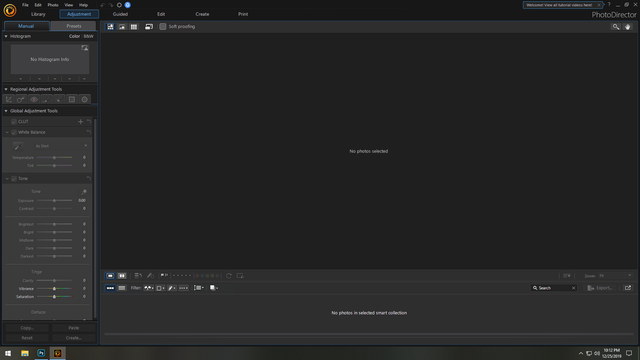Open the As Shot white balance dropdown
The height and width of the screenshot is (360, 640).
click(x=61, y=146)
